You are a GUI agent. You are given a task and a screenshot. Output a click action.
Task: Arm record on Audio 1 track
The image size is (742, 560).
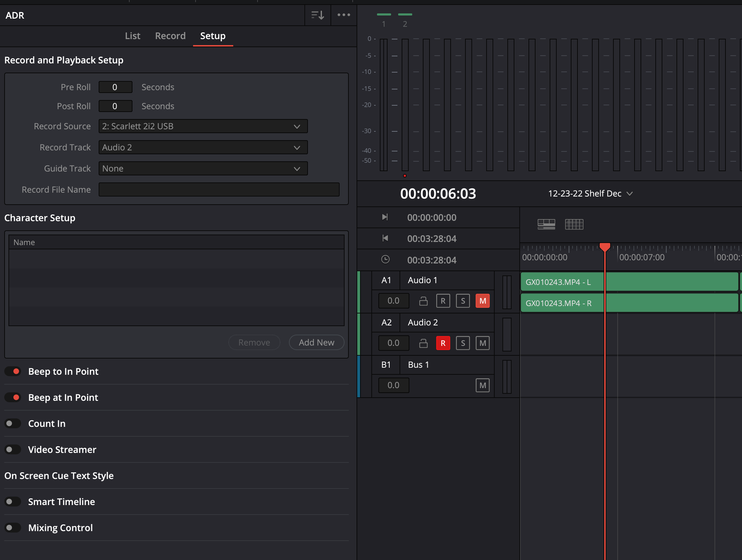point(443,301)
